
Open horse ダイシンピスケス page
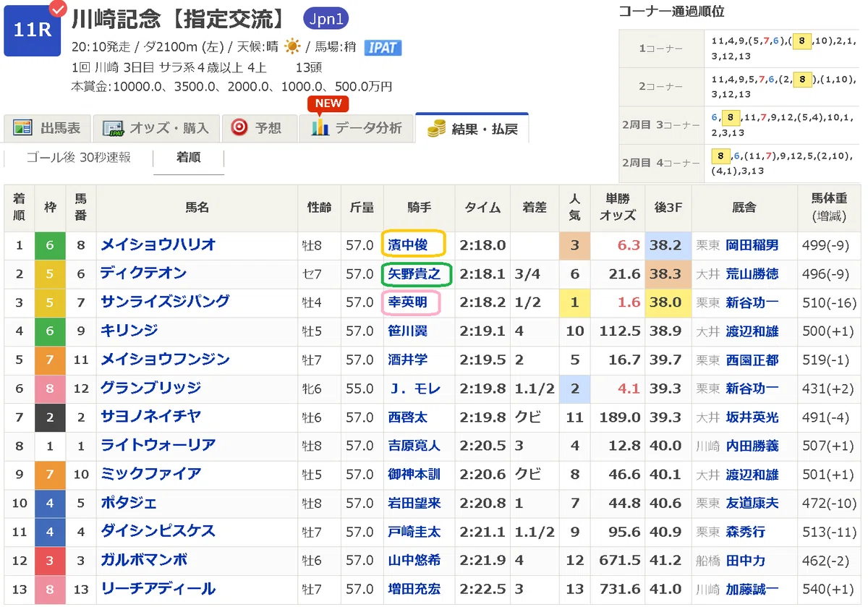click(x=158, y=532)
